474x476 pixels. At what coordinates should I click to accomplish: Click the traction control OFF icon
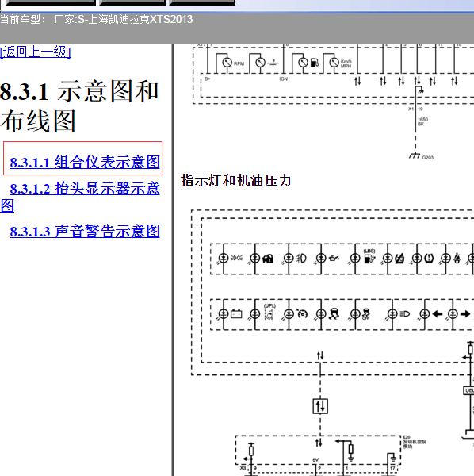pyautogui.click(x=366, y=314)
